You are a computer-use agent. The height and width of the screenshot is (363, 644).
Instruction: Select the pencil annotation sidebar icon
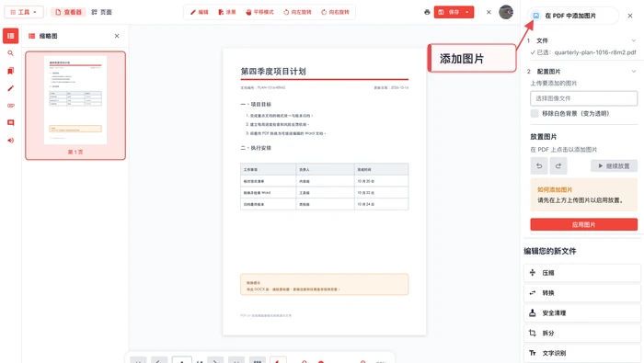pyautogui.click(x=11, y=88)
